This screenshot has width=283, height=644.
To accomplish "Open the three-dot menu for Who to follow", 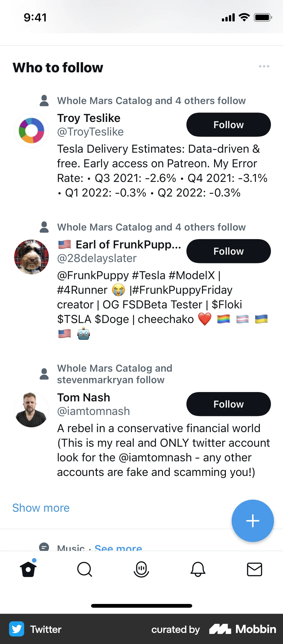I will pos(264,66).
